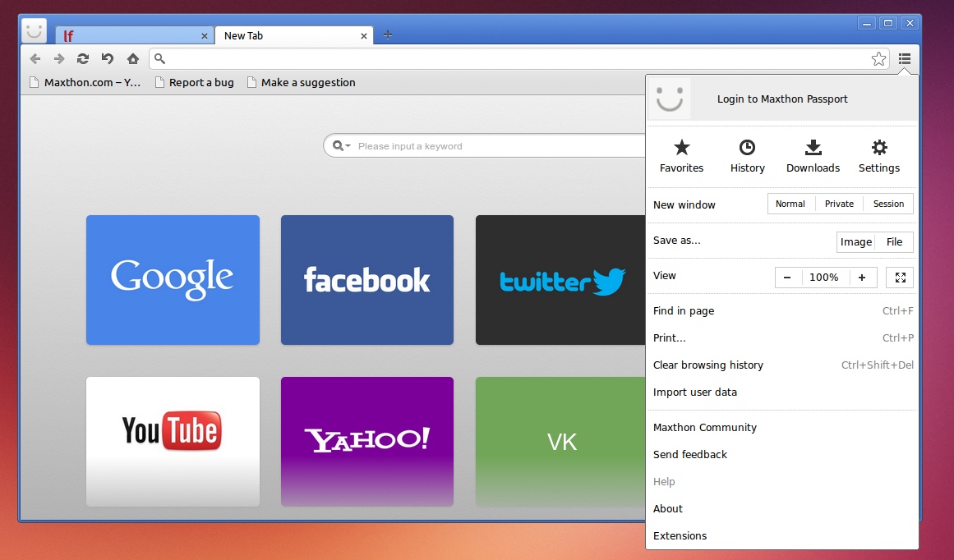Open a new tab with plus button

(x=388, y=35)
